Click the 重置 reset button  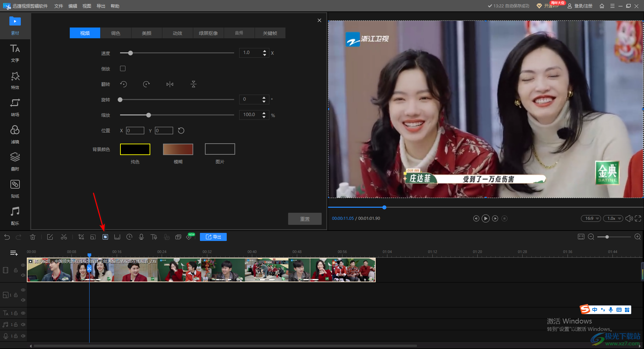pos(305,219)
